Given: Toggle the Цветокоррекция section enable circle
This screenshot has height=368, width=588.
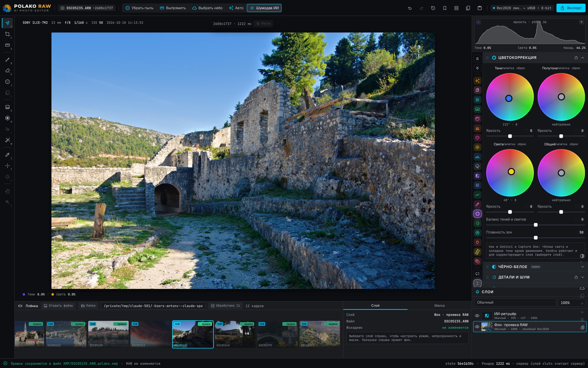Looking at the screenshot, I should point(494,58).
